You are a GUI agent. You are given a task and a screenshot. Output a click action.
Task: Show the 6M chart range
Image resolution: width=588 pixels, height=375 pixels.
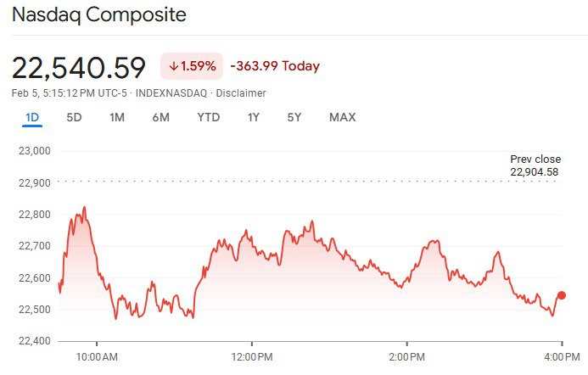pos(161,117)
